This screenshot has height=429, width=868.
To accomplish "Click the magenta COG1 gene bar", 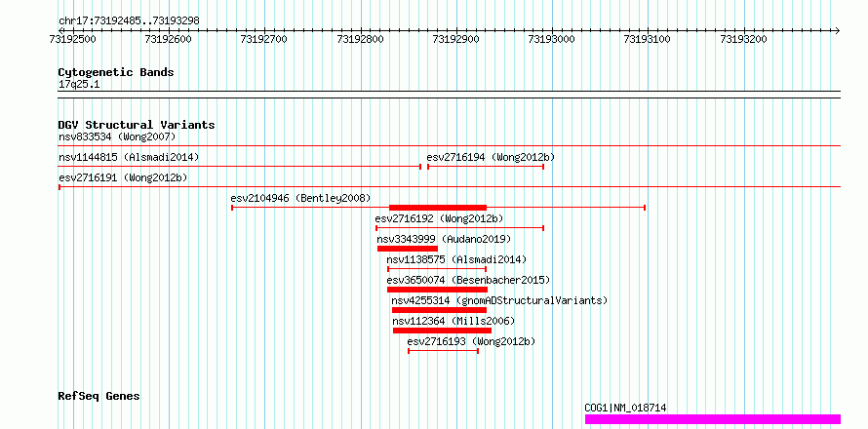I will click(713, 419).
